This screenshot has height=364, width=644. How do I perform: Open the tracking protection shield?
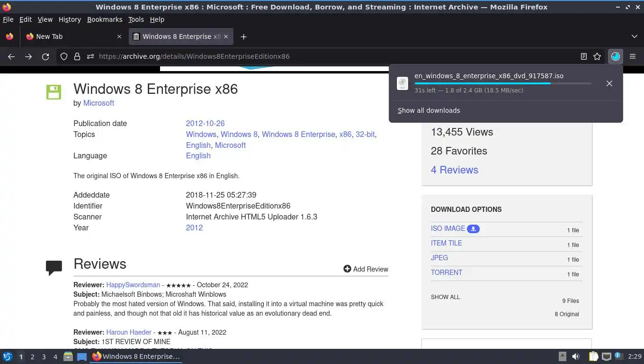click(64, 56)
